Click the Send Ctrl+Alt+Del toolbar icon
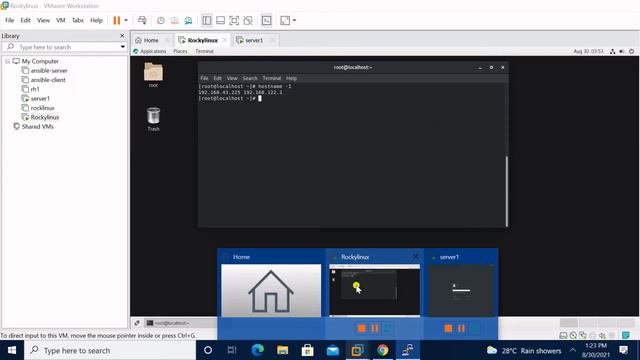 click(x=142, y=20)
